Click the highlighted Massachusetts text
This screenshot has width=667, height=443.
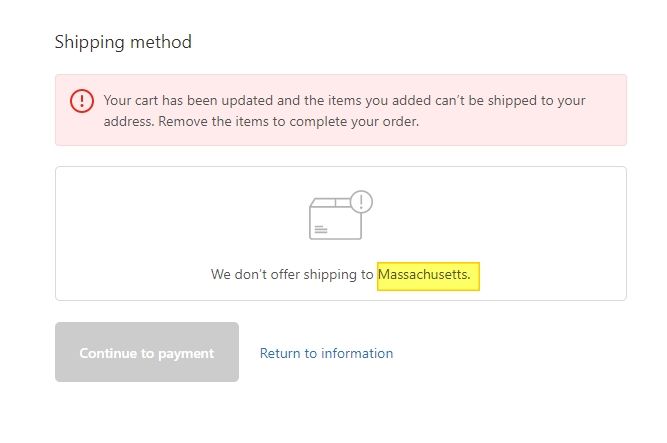[429, 274]
